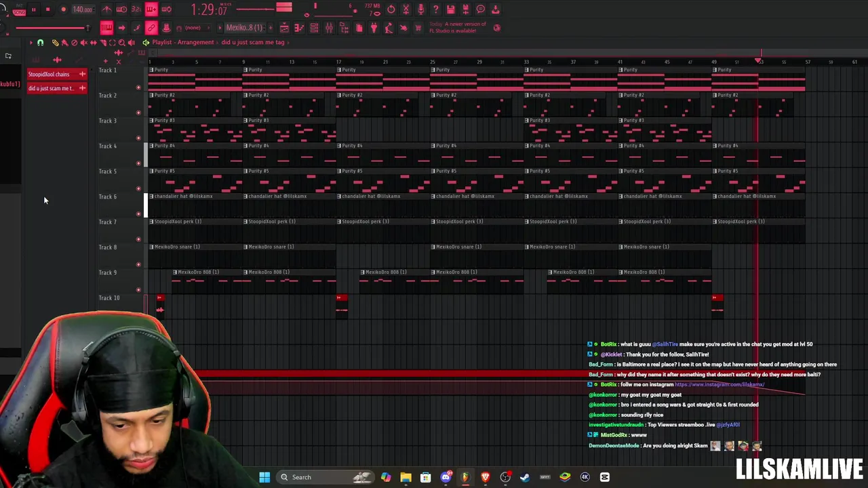Click the render export audio icon

(x=466, y=9)
